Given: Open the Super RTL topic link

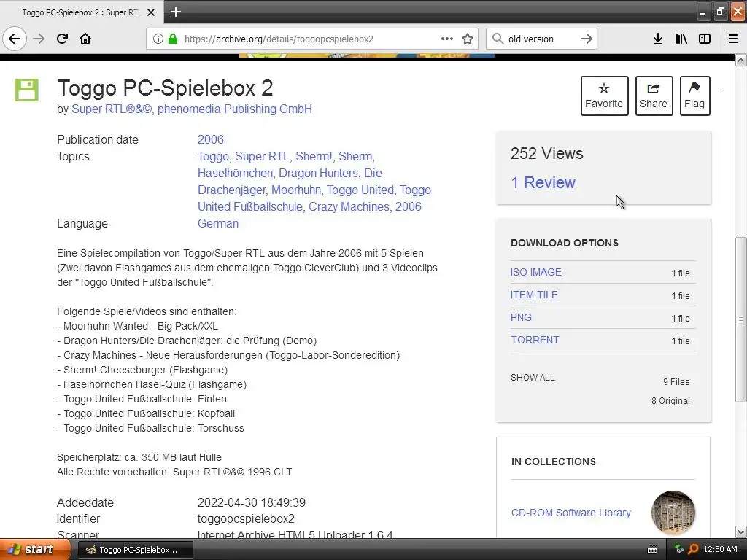Looking at the screenshot, I should (262, 156).
